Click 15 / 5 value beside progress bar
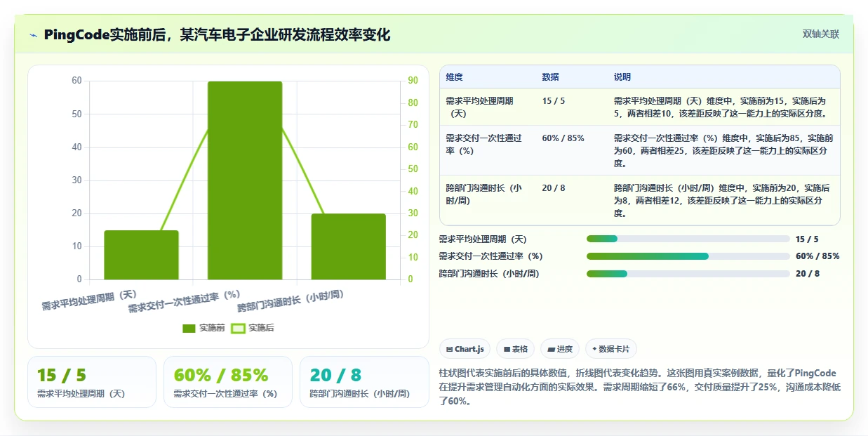The height and width of the screenshot is (436, 868). tap(807, 239)
